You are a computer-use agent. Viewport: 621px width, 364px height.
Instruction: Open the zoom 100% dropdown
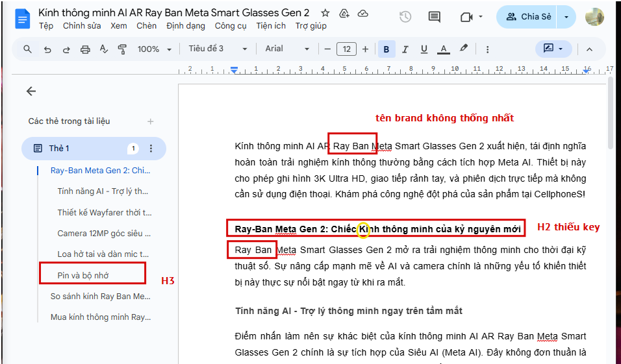155,49
